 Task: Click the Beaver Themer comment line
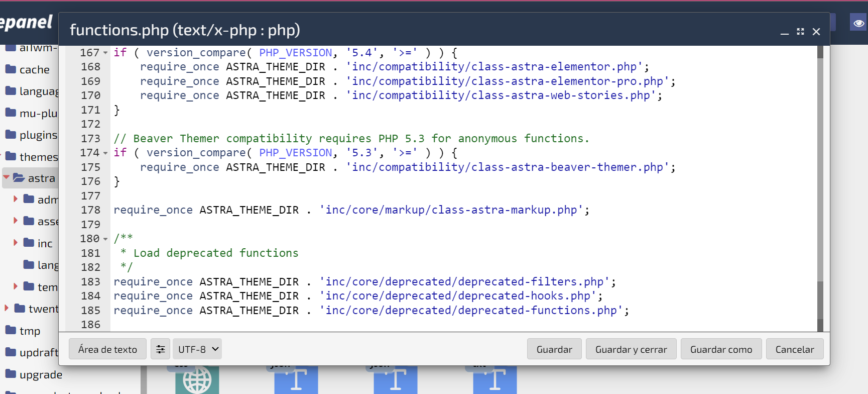click(351, 139)
